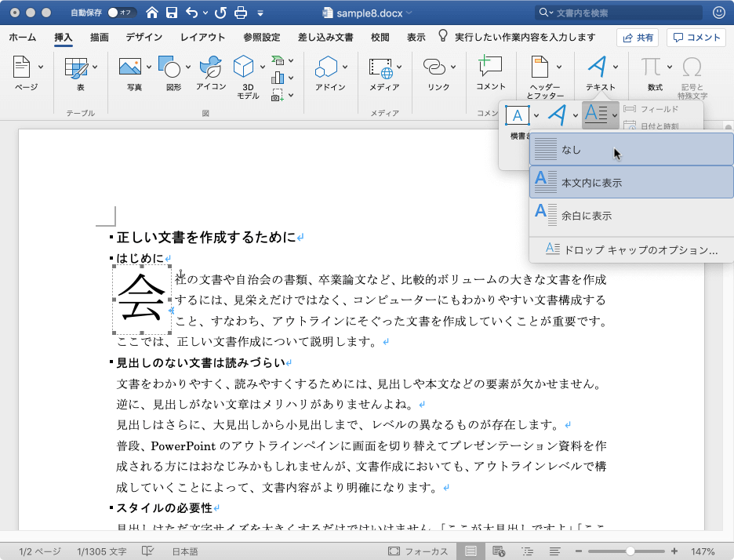Open ヘッダーとフッター header and footer
The height and width of the screenshot is (560, 734).
click(x=540, y=67)
